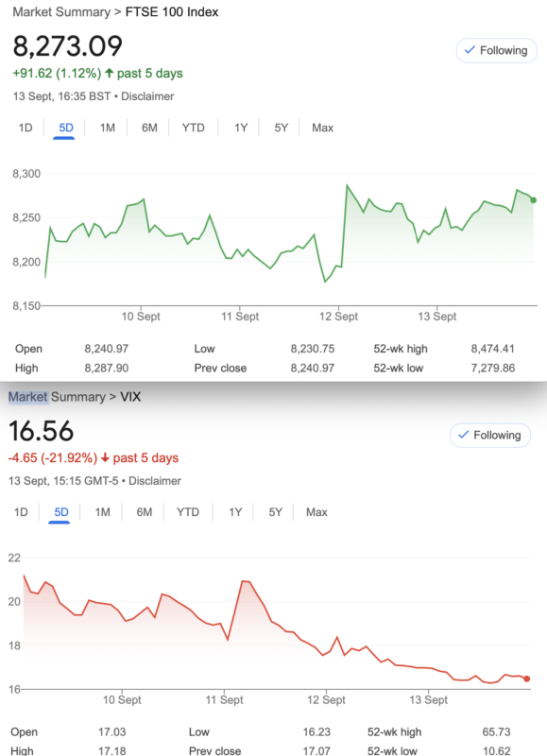The image size is (547, 756).
Task: Open Disclaimer link under FTSE price
Action: tap(147, 96)
